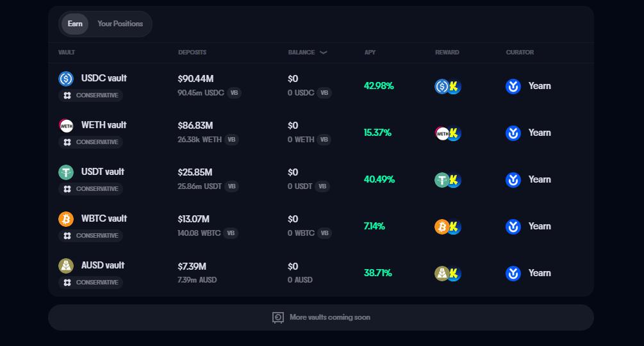Open the USDC vault link
The height and width of the screenshot is (346, 644).
(104, 78)
